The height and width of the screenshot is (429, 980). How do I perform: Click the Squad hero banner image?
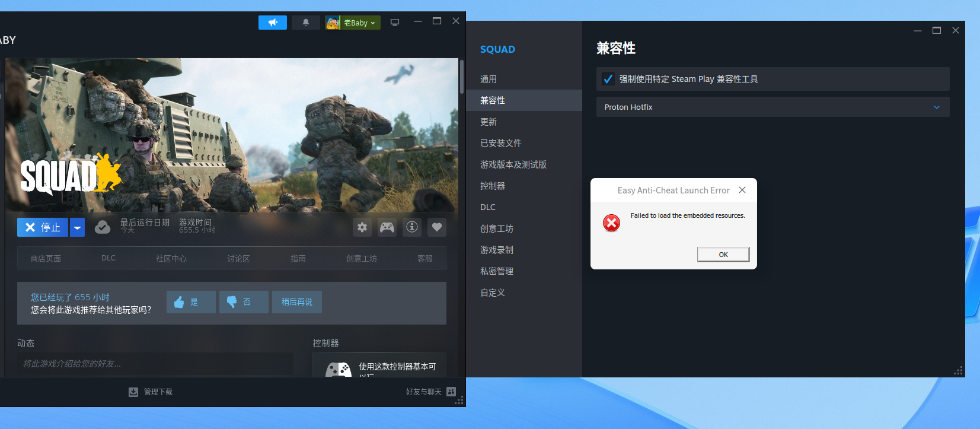pyautogui.click(x=232, y=135)
